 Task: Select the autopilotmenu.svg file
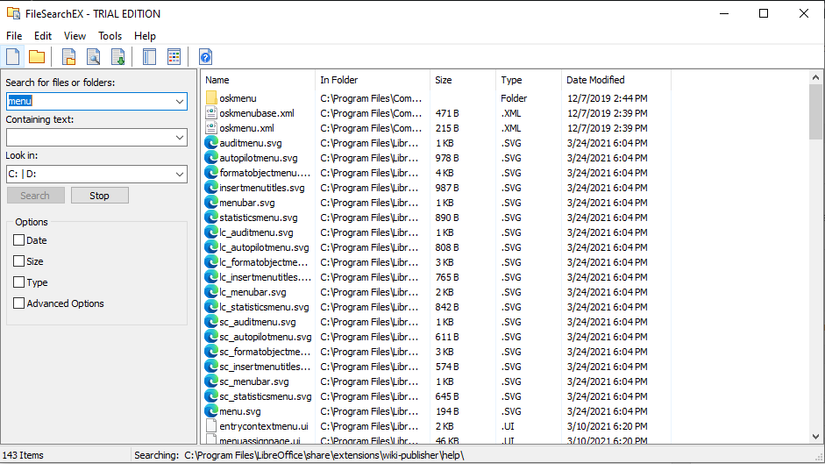258,158
